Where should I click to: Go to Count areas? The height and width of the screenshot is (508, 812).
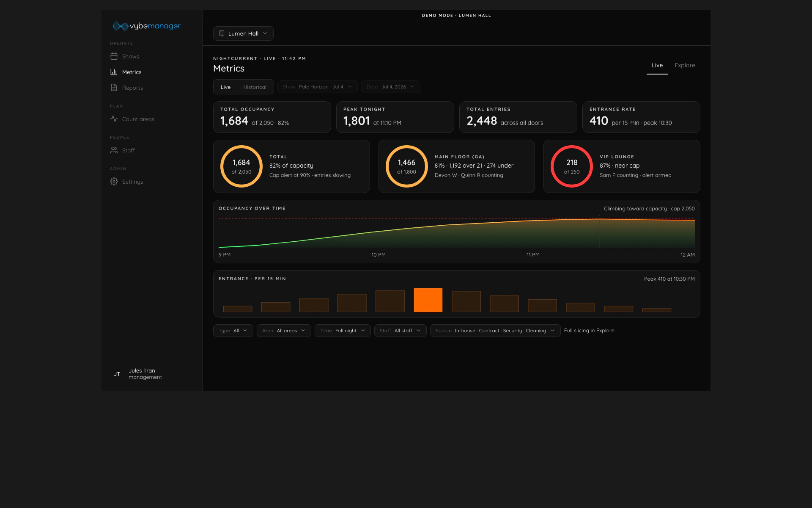click(x=152, y=119)
